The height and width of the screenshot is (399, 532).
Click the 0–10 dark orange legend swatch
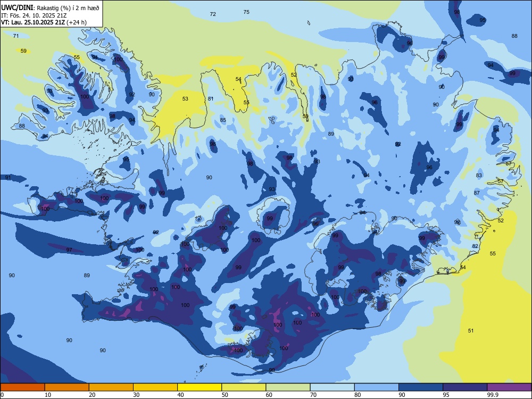[x=22, y=387]
